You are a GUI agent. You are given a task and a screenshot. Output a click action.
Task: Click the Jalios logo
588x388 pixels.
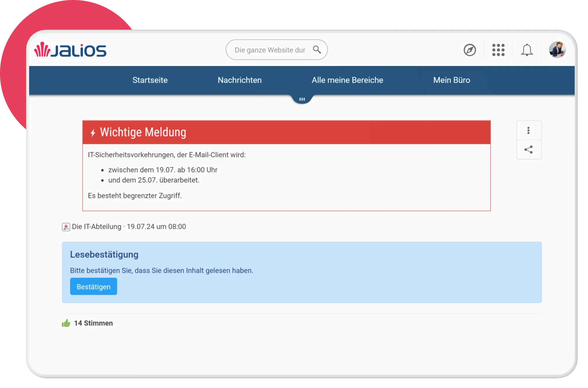tap(70, 50)
